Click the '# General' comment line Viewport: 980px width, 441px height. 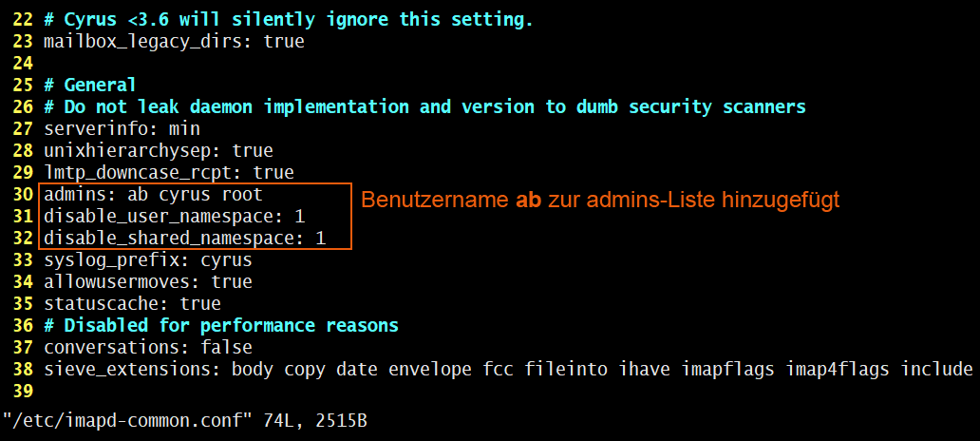(90, 86)
